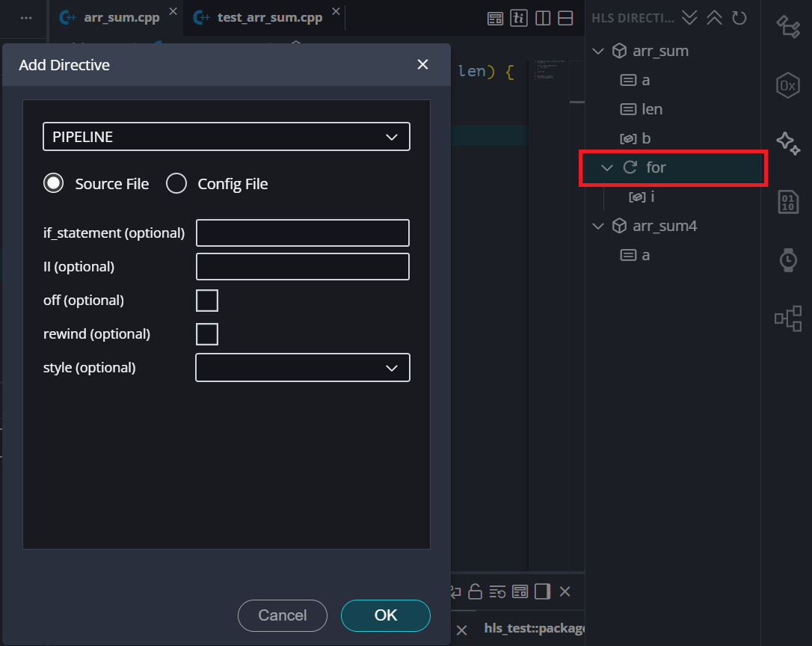The height and width of the screenshot is (646, 812).
Task: Open the sparkle stars sidebar icon
Action: coord(788,143)
